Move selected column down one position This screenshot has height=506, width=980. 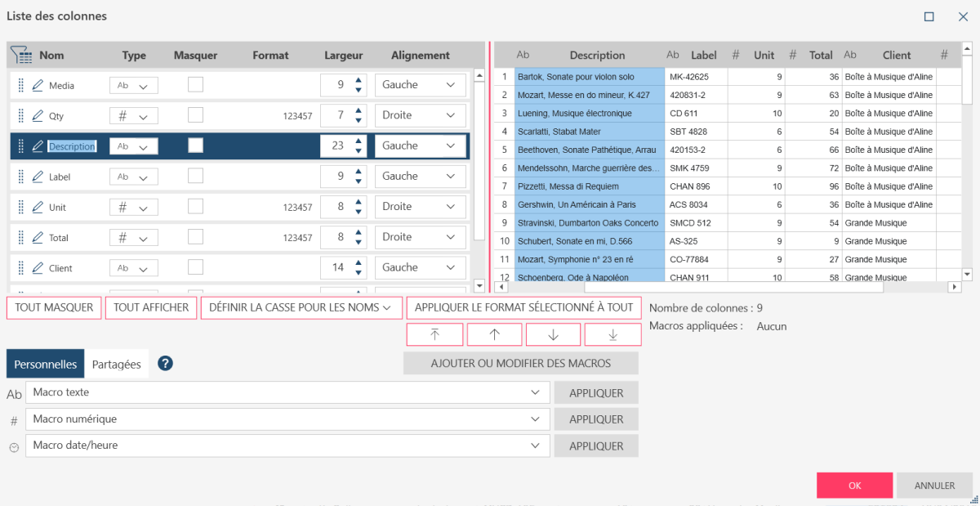tap(554, 334)
